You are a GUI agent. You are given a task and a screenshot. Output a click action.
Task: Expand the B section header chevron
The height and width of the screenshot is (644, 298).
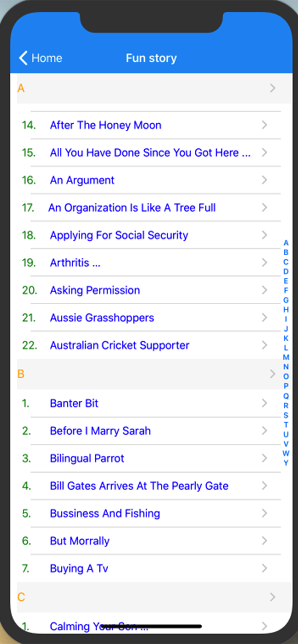coord(273,374)
